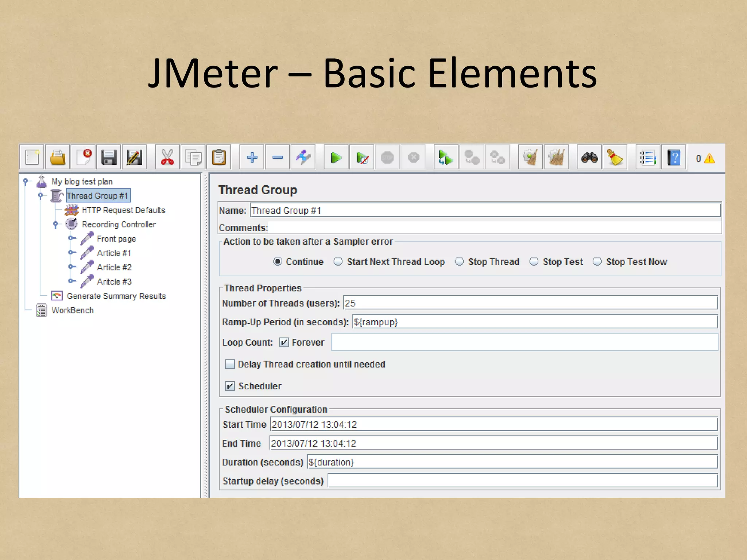Viewport: 747px width, 560px height.
Task: Click the Toggle enable/disable icon
Action: pos(303,157)
